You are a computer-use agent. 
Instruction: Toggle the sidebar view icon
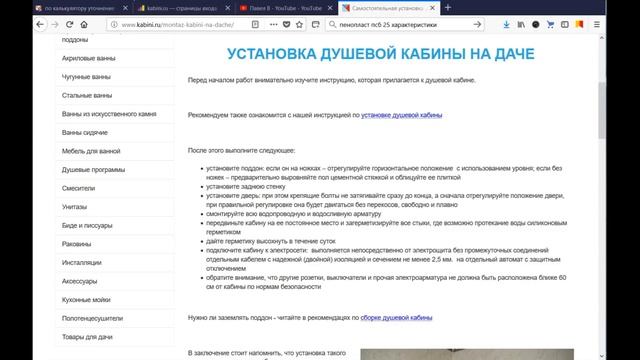(565, 24)
